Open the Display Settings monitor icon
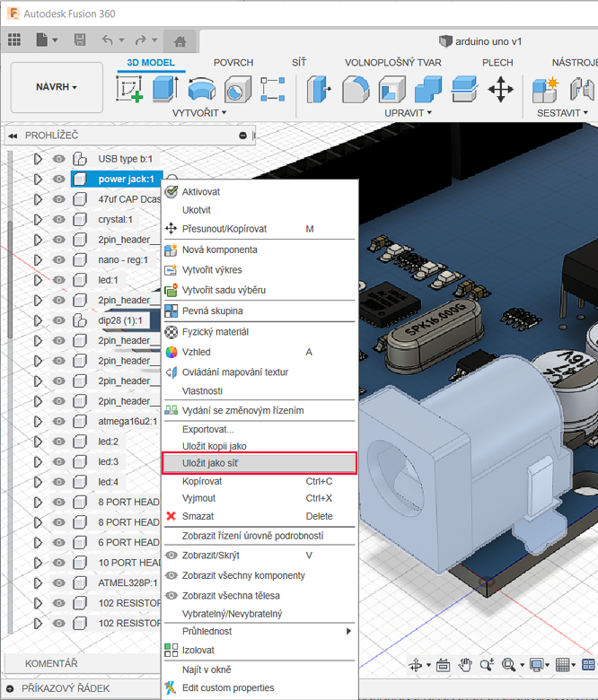The height and width of the screenshot is (700, 598). 536,665
